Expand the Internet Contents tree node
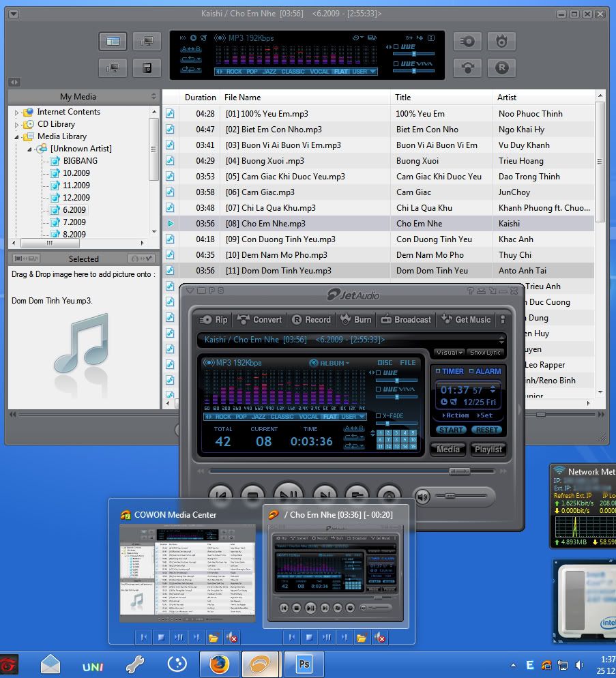Image resolution: width=616 pixels, height=678 pixels. point(16,112)
